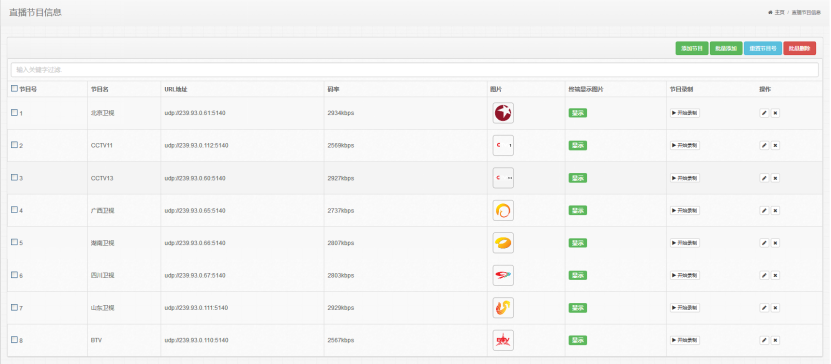This screenshot has width=831, height=364.
Task: Start recording CCTV13 with 开始录制
Action: (685, 178)
